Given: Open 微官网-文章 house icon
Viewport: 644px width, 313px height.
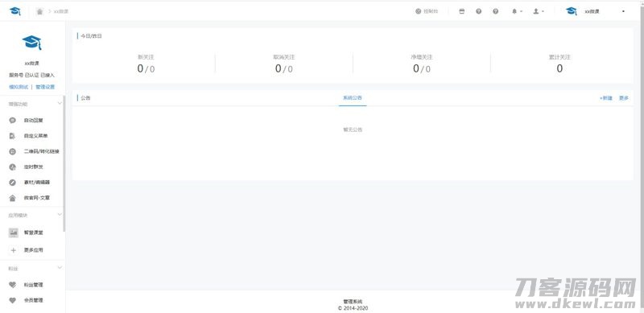Looking at the screenshot, I should pyautogui.click(x=13, y=198).
